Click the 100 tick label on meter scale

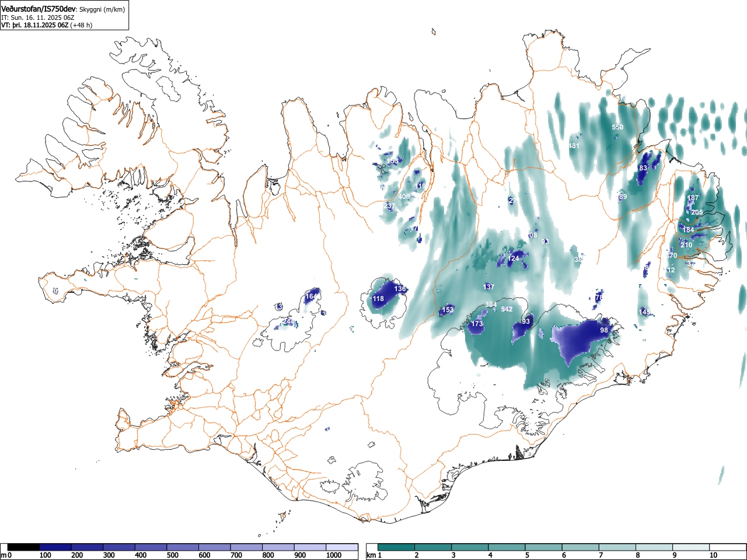point(45,555)
